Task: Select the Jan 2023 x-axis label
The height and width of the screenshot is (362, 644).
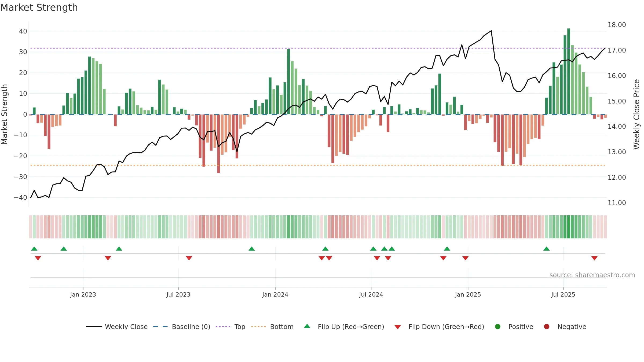Action: (83, 294)
